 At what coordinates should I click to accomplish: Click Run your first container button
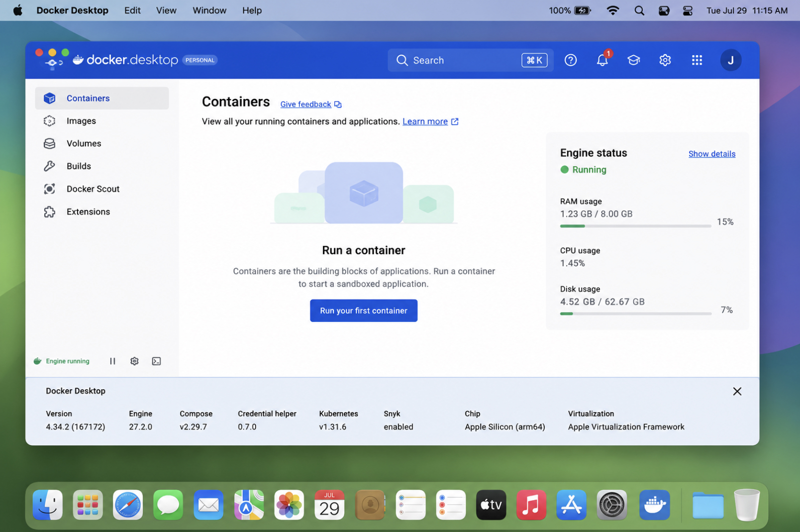(364, 311)
